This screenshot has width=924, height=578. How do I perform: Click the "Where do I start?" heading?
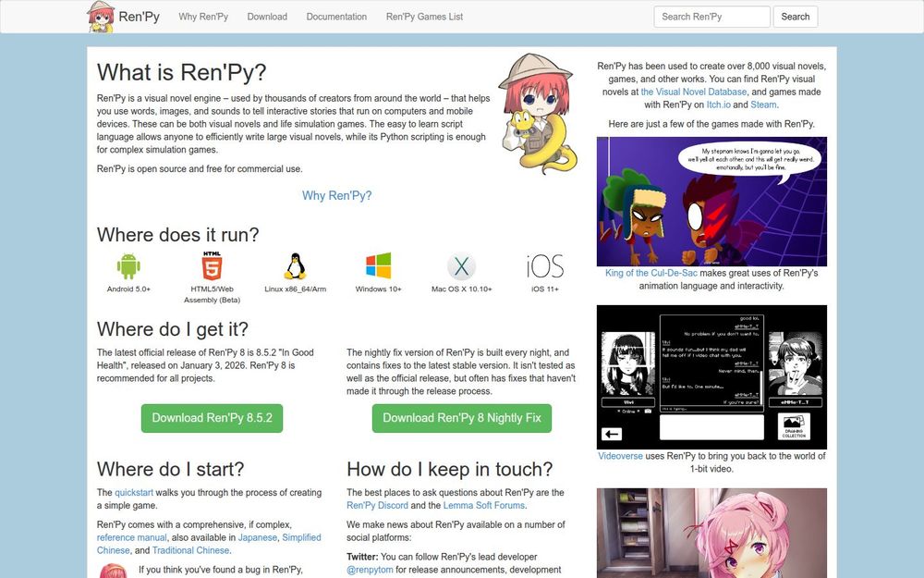point(170,470)
